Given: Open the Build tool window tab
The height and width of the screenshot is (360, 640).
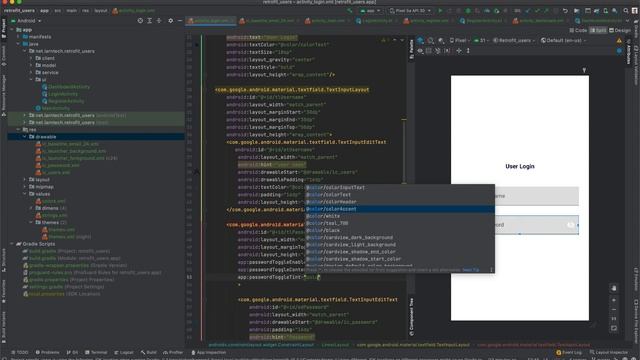Looking at the screenshot, I should (x=149, y=352).
